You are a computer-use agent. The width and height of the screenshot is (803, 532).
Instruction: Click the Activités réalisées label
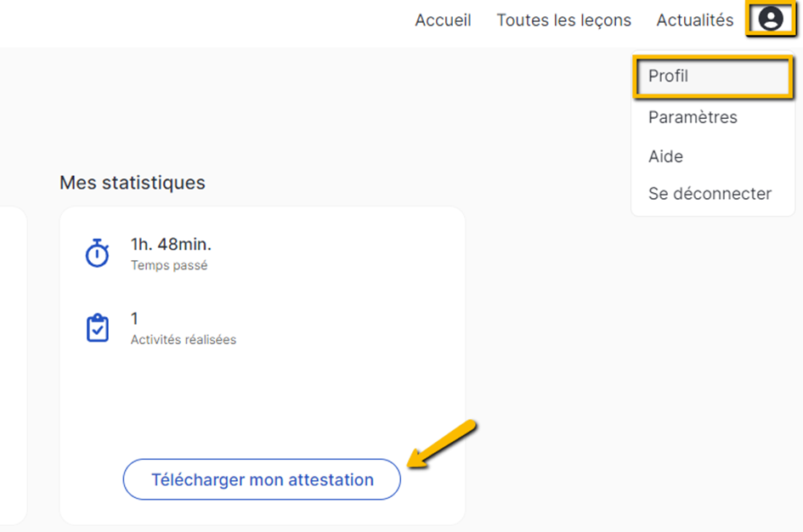coord(184,339)
